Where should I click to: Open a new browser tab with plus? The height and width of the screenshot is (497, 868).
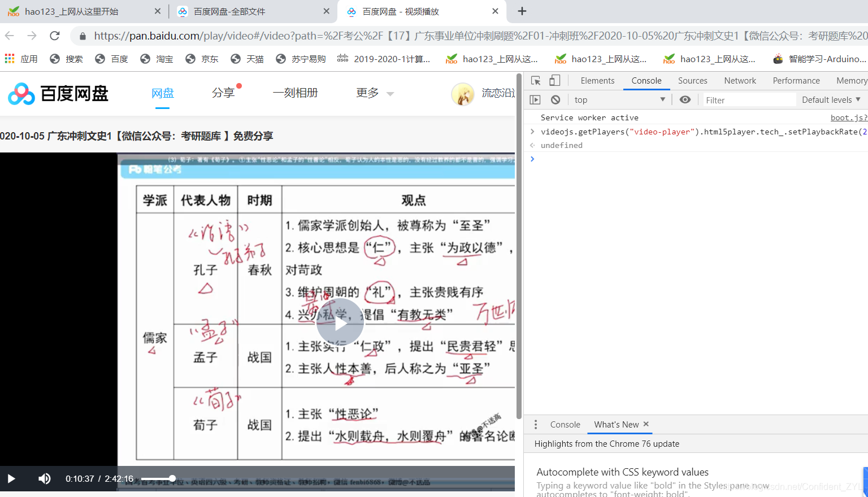click(522, 11)
